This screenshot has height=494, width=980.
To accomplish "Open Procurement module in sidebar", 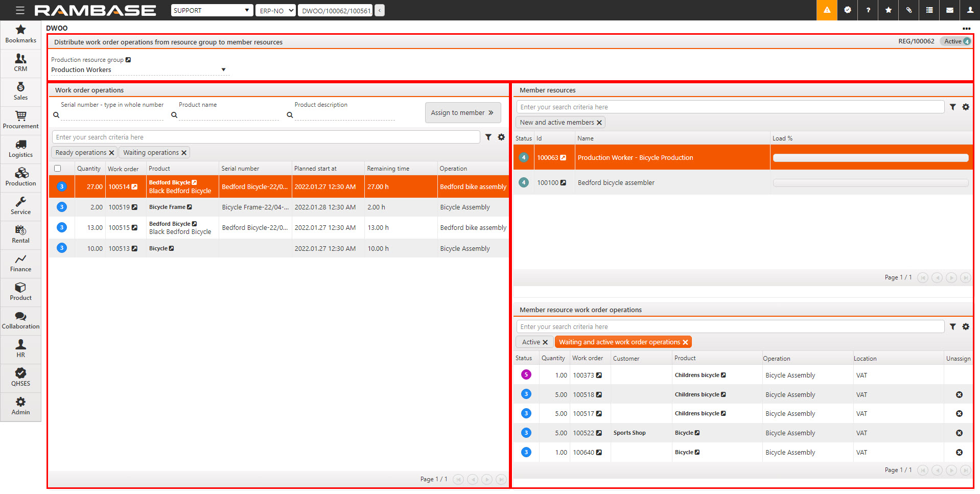I will [x=20, y=120].
